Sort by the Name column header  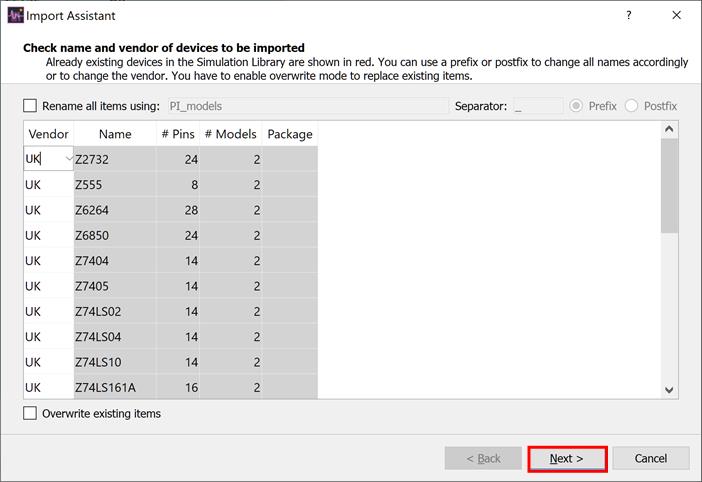(x=115, y=134)
